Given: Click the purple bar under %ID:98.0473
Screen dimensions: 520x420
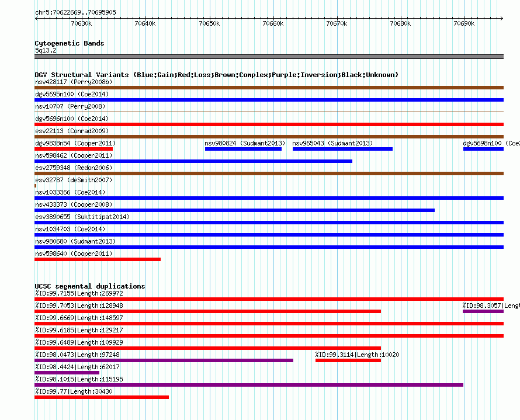Looking at the screenshot, I should [x=164, y=360].
